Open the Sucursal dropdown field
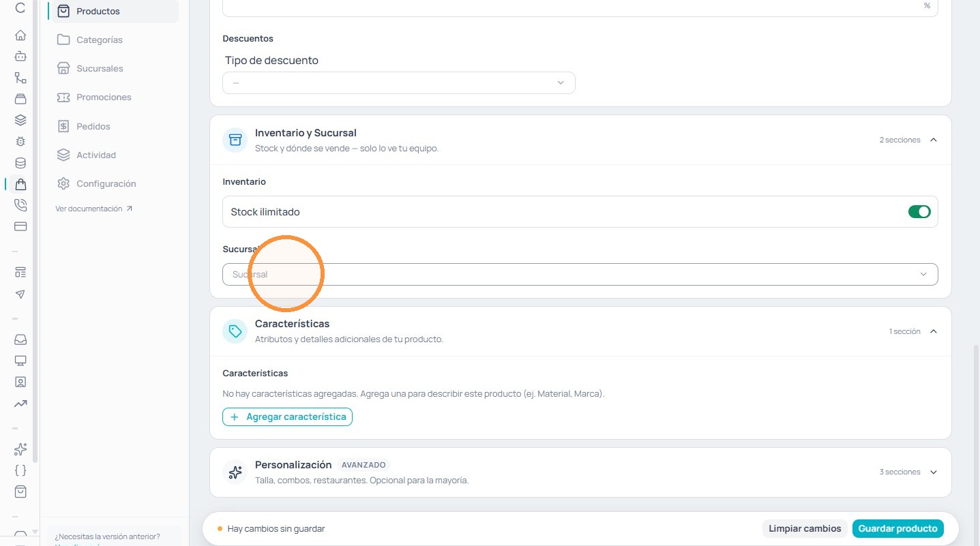 [x=580, y=274]
